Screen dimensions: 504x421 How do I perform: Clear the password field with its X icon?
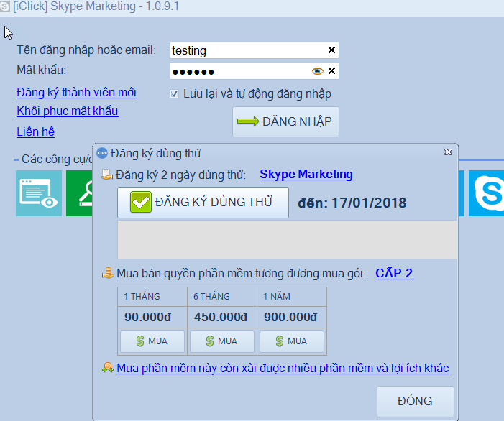click(x=331, y=71)
